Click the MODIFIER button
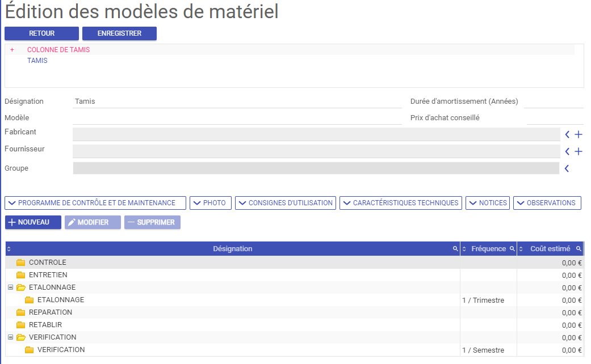591x364 pixels. (x=93, y=222)
